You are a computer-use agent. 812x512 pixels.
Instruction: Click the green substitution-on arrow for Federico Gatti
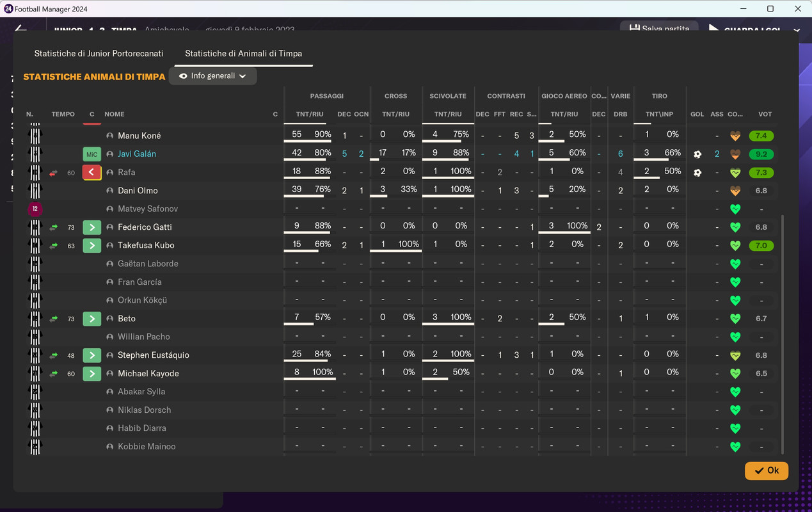click(x=92, y=227)
